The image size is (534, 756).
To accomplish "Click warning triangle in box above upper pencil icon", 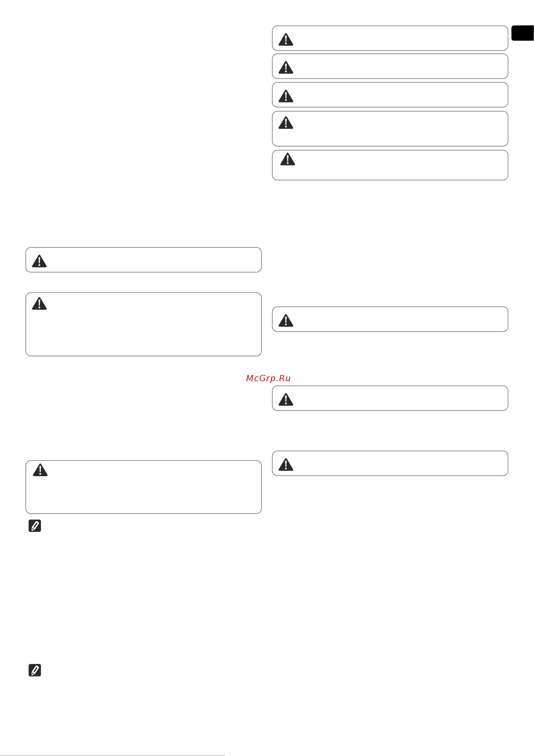I will click(x=40, y=470).
